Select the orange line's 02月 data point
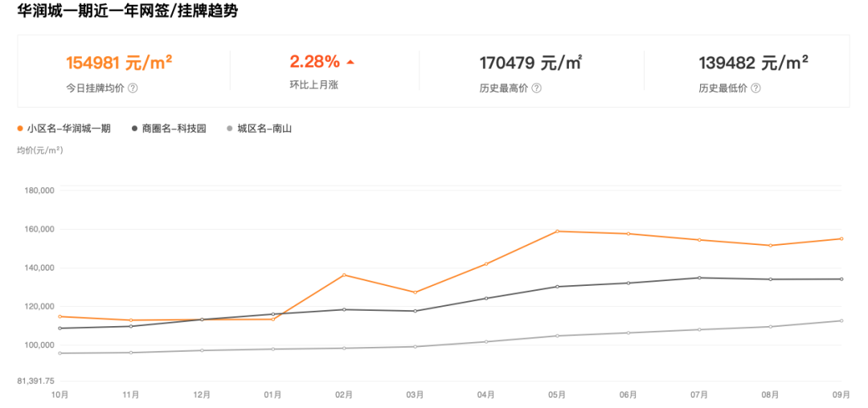 point(344,275)
